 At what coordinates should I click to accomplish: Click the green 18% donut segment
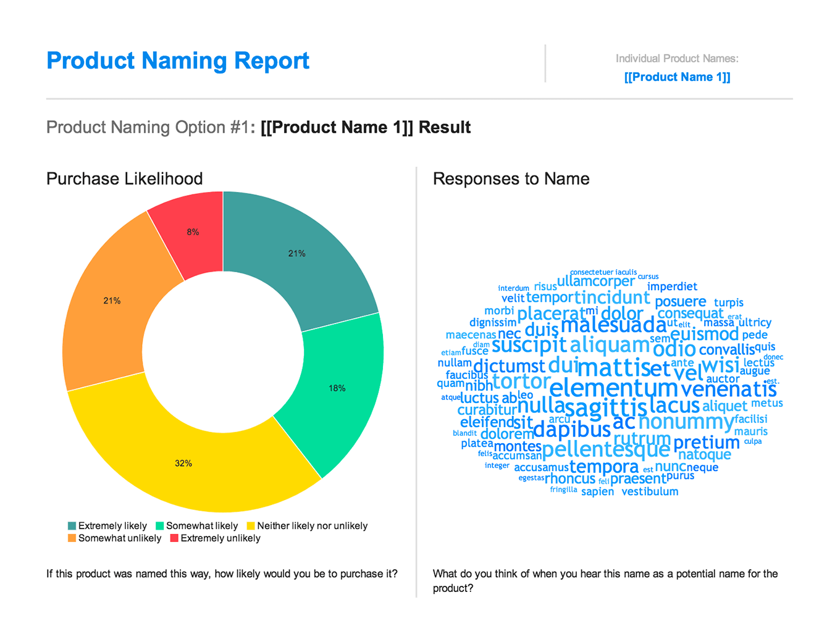point(337,388)
